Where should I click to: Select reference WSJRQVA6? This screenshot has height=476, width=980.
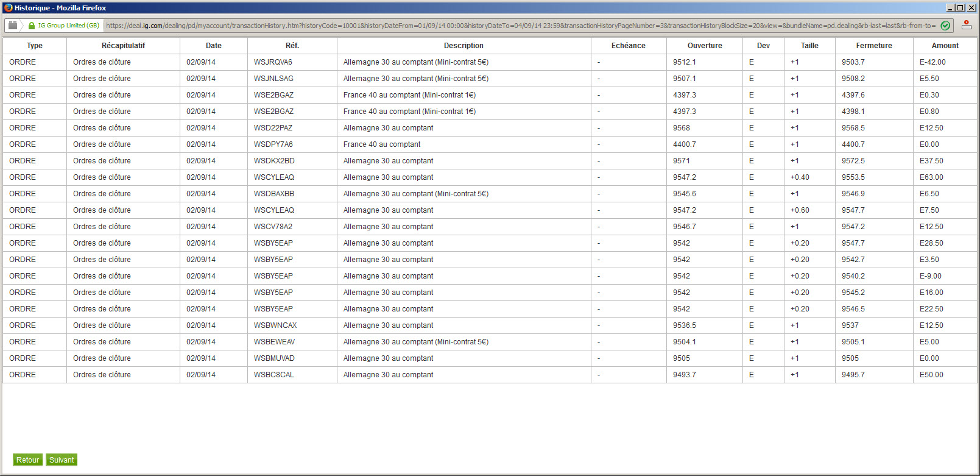pos(273,62)
